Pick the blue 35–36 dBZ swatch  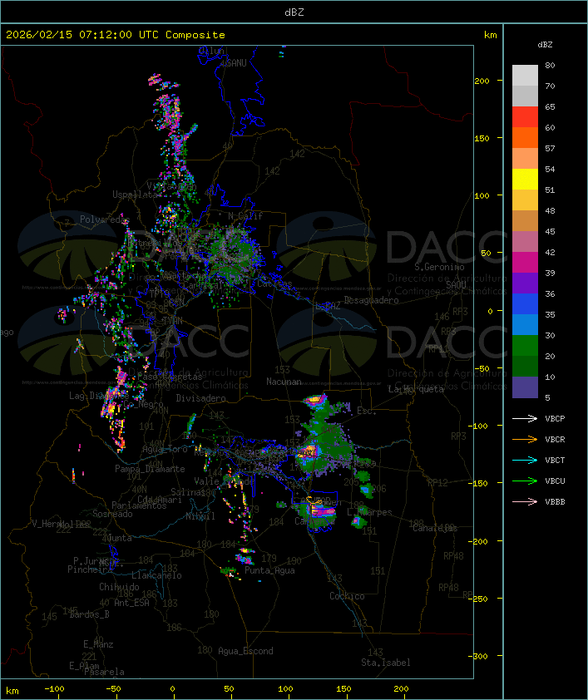[x=525, y=303]
